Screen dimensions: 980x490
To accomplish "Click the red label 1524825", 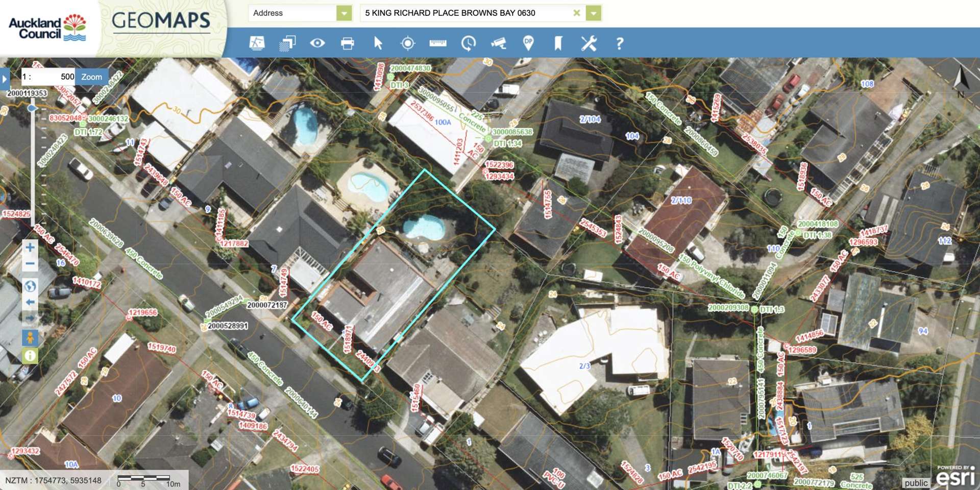I will 16,214.
